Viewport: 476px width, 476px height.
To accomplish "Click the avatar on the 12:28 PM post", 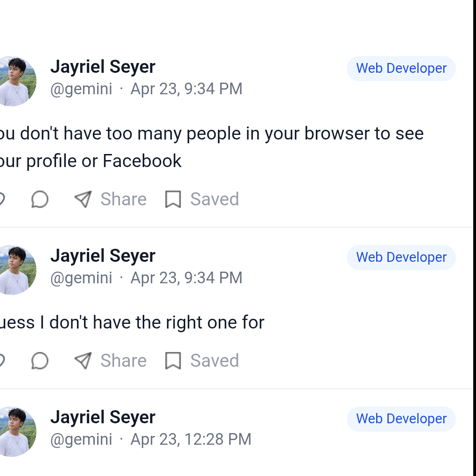I will click(x=17, y=432).
